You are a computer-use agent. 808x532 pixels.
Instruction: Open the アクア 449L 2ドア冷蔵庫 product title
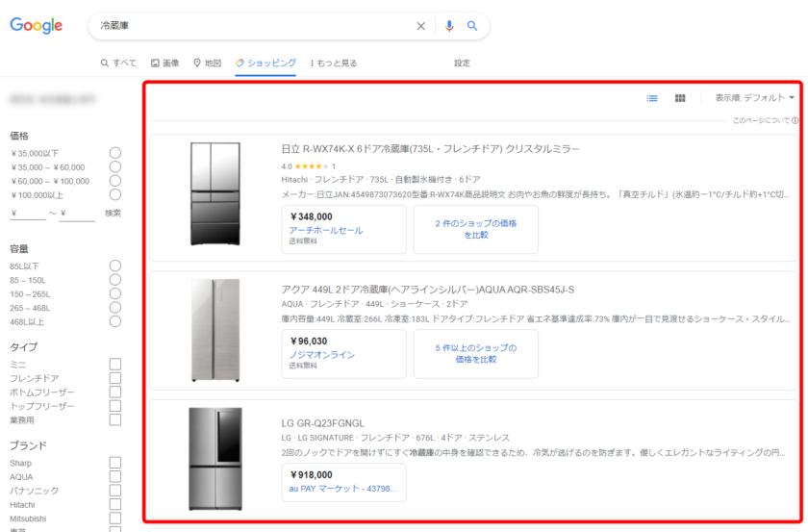(x=428, y=290)
